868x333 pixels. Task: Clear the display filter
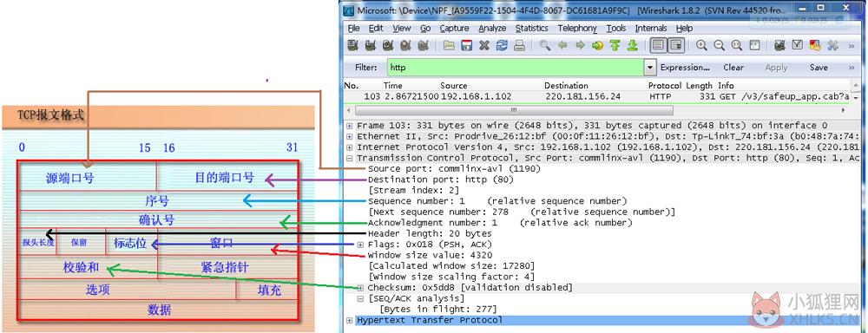coord(733,68)
